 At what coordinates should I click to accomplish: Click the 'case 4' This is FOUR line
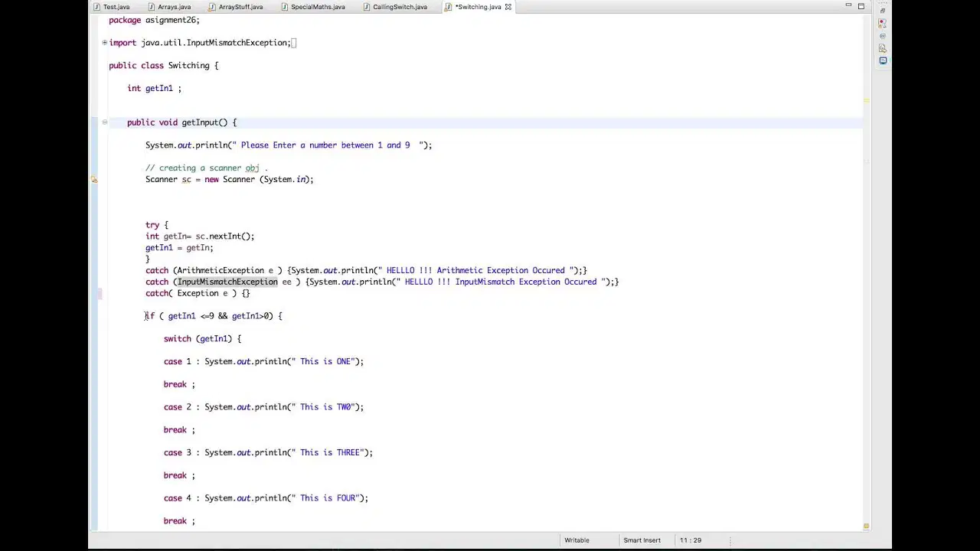point(266,498)
